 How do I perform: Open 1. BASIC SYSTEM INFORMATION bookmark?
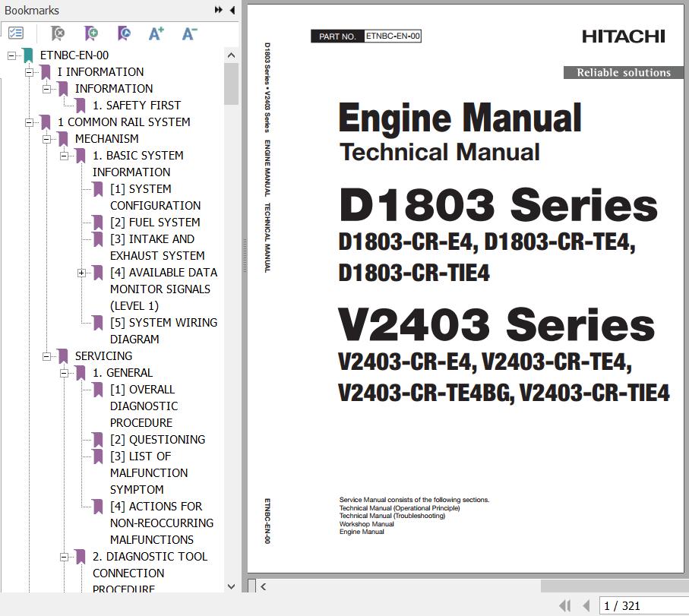tap(138, 164)
